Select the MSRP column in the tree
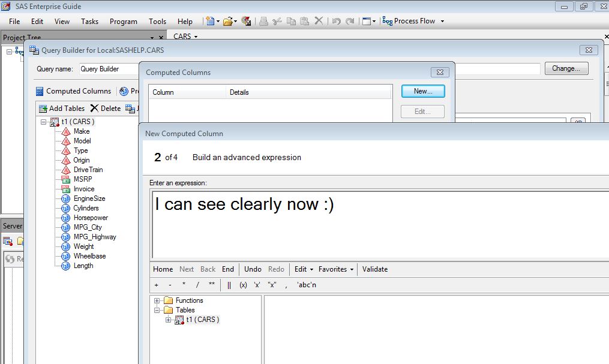The height and width of the screenshot is (364, 609). 83,179
